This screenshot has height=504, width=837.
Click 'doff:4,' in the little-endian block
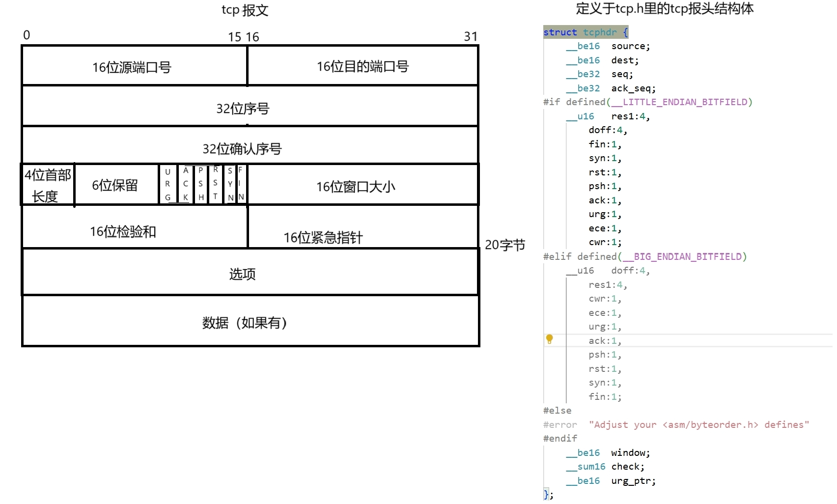coord(608,130)
